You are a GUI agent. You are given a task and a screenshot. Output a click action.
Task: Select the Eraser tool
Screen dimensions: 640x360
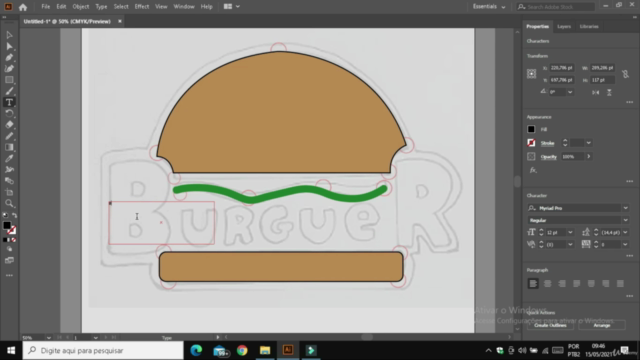(x=9, y=125)
